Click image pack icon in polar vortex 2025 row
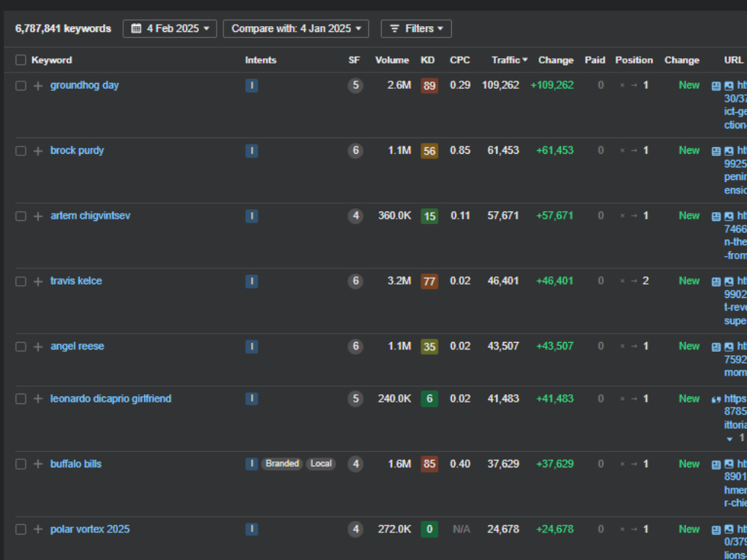This screenshot has width=747, height=560. tap(729, 530)
